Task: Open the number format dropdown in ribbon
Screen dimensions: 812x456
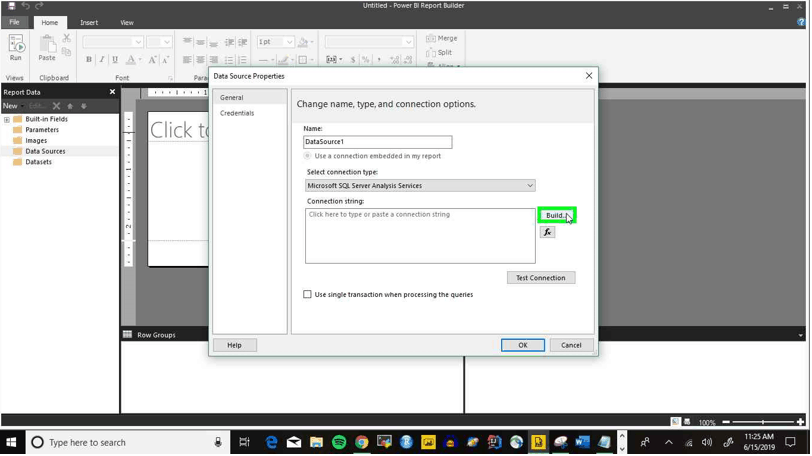Action: coord(409,42)
